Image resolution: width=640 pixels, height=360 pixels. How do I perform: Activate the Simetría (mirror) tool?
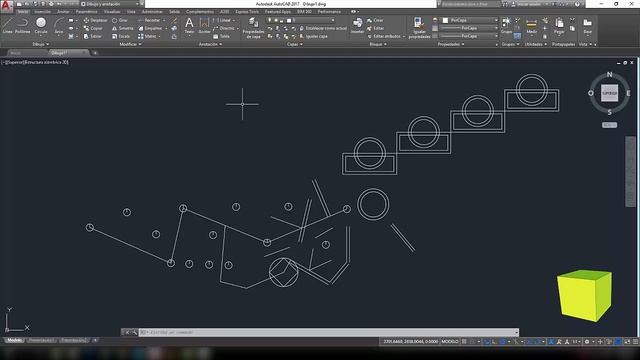(x=122, y=28)
